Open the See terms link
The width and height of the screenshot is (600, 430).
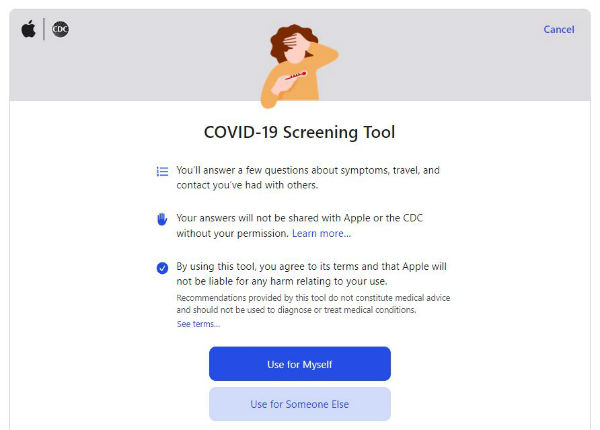click(198, 324)
